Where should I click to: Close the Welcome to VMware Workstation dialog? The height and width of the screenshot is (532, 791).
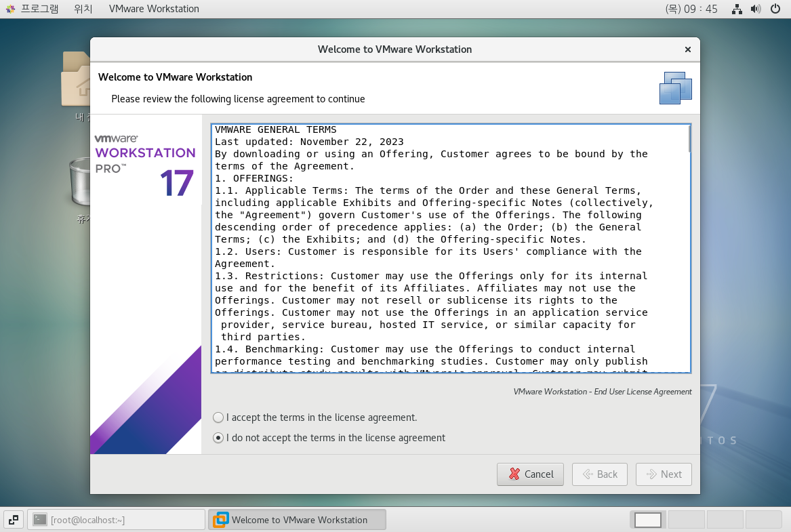687,49
